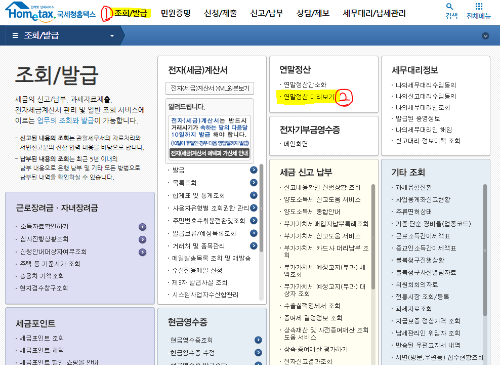Viewport: 500px width, 365px height.
Task: Open the 신청/제출 top menu
Action: point(220,13)
